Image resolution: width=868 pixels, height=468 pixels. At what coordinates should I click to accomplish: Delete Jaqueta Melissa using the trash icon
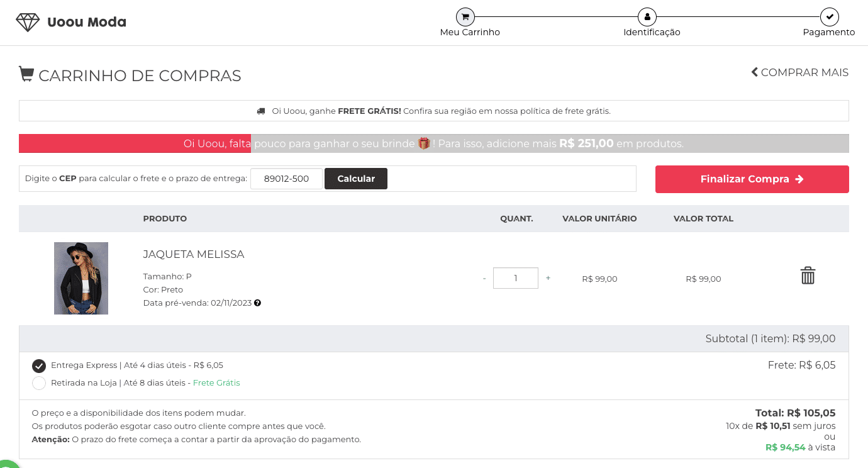(x=808, y=276)
